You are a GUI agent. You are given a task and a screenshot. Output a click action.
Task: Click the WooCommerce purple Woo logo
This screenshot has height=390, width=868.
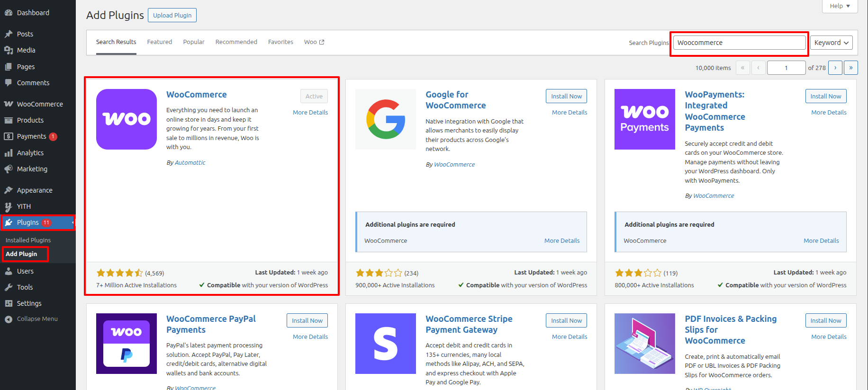click(127, 119)
